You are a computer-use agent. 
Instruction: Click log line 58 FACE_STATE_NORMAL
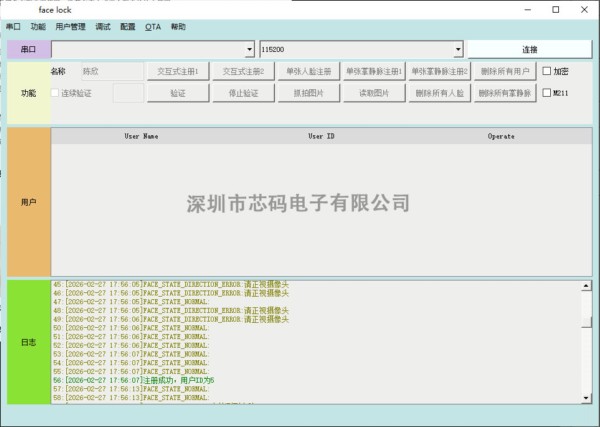(131, 398)
